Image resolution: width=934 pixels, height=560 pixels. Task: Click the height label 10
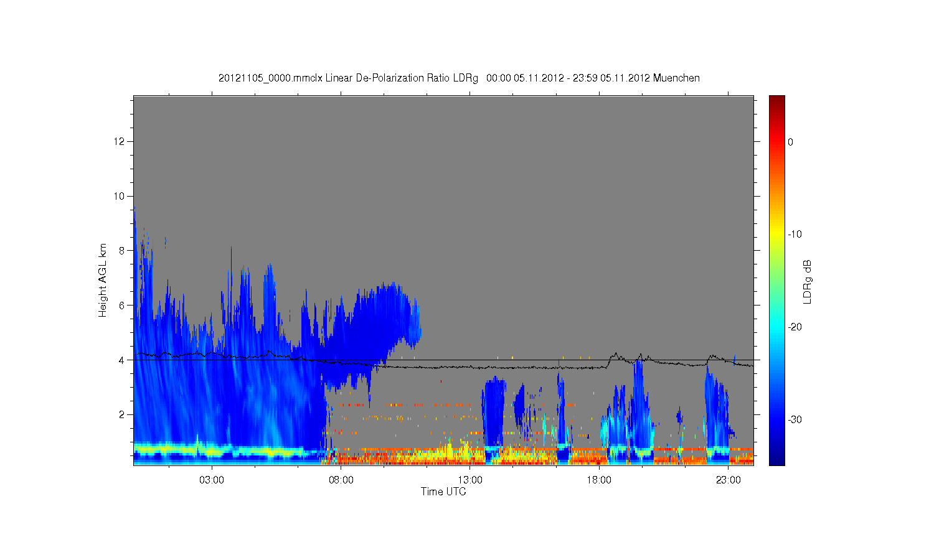pos(120,196)
